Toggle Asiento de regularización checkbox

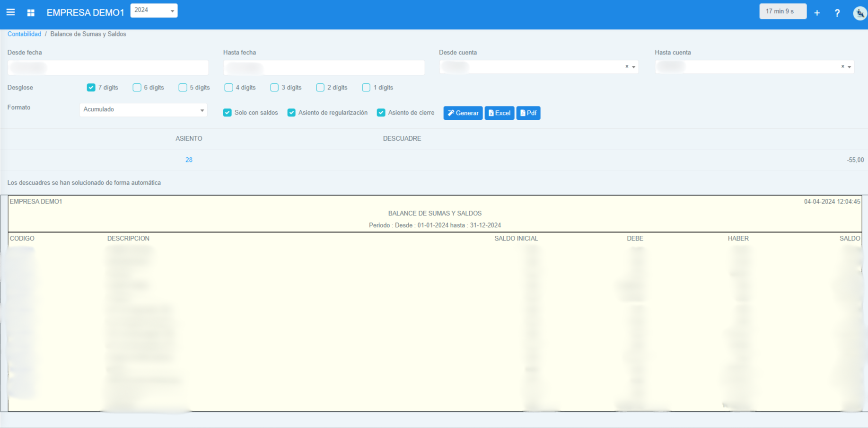click(x=291, y=113)
